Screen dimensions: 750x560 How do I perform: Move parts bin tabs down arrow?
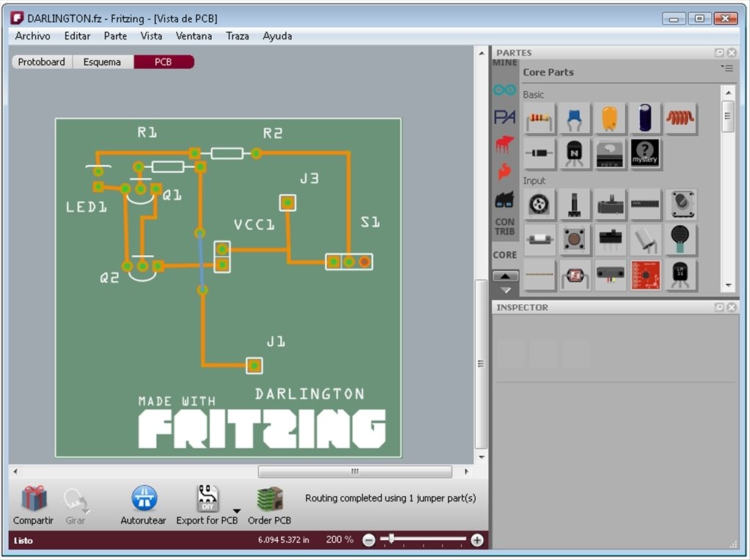pos(506,290)
